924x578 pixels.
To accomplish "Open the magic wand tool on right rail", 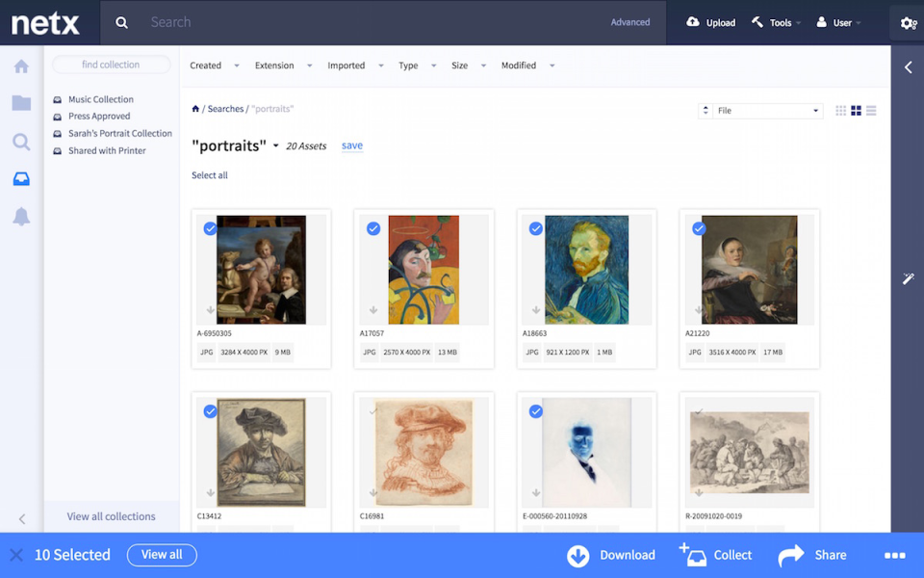I will (908, 278).
